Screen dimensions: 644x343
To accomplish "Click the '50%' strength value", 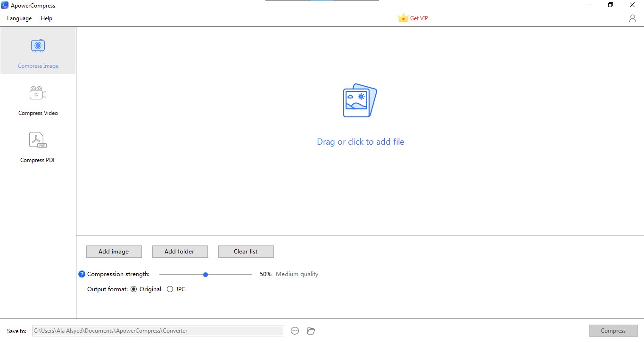I will (x=265, y=274).
